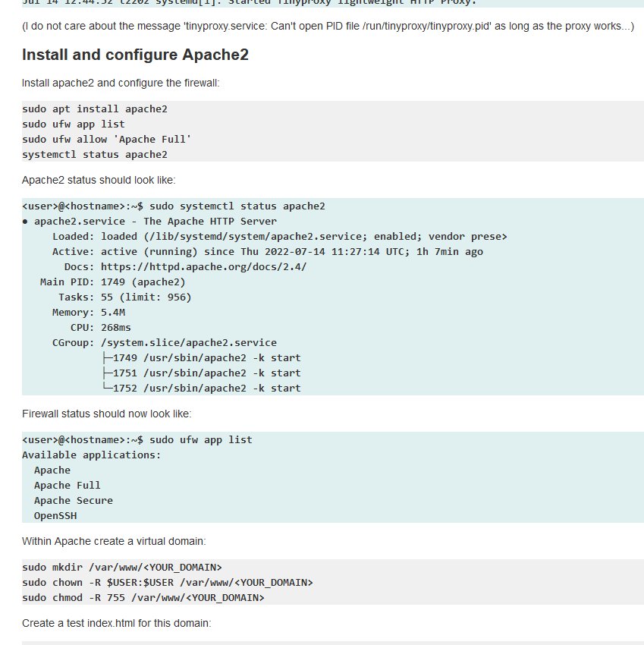Click the 'sudo mkdir /var/www/<YOUR_DOMAIN>' command

coord(121,568)
